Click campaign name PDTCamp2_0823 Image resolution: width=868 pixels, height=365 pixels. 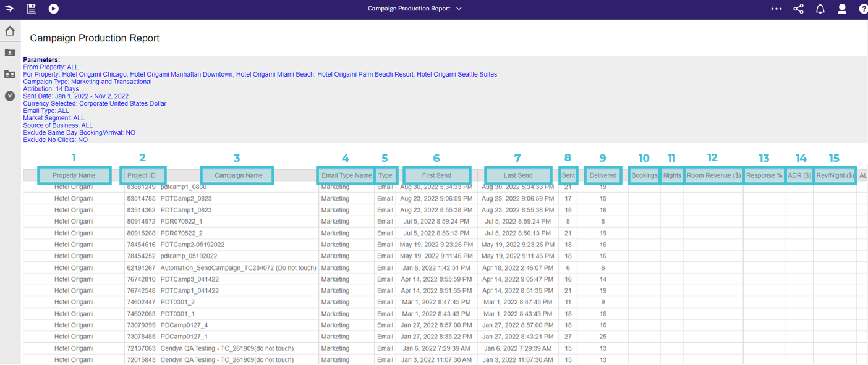pyautogui.click(x=185, y=199)
